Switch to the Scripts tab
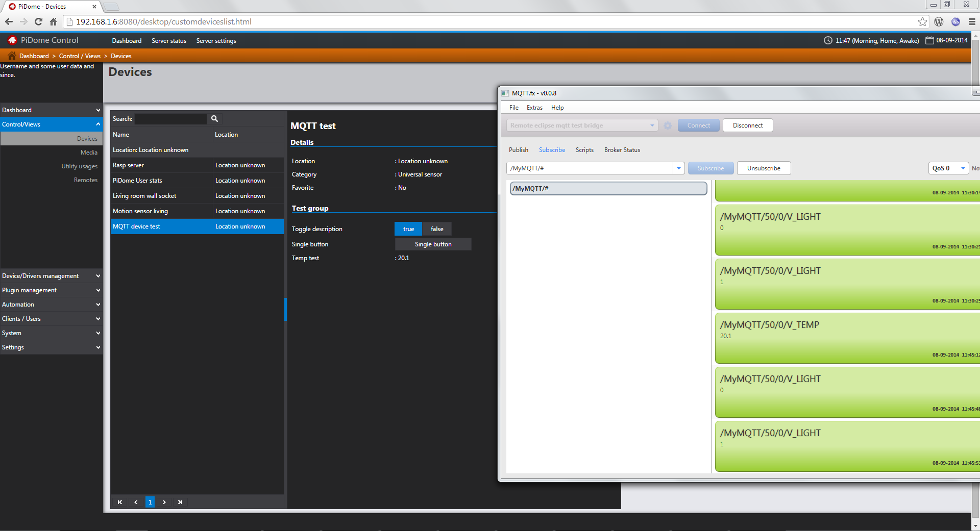This screenshot has height=531, width=980. (x=584, y=150)
